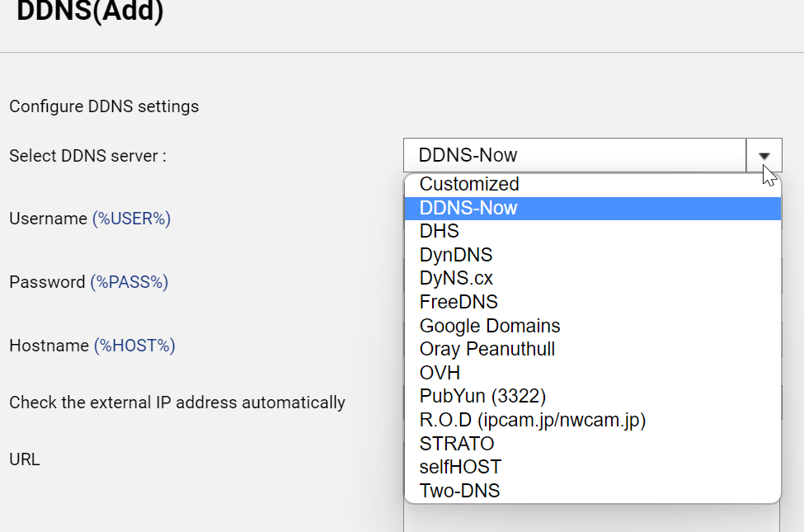Select OVH in the server dropdown
This screenshot has width=804, height=532.
click(x=440, y=373)
